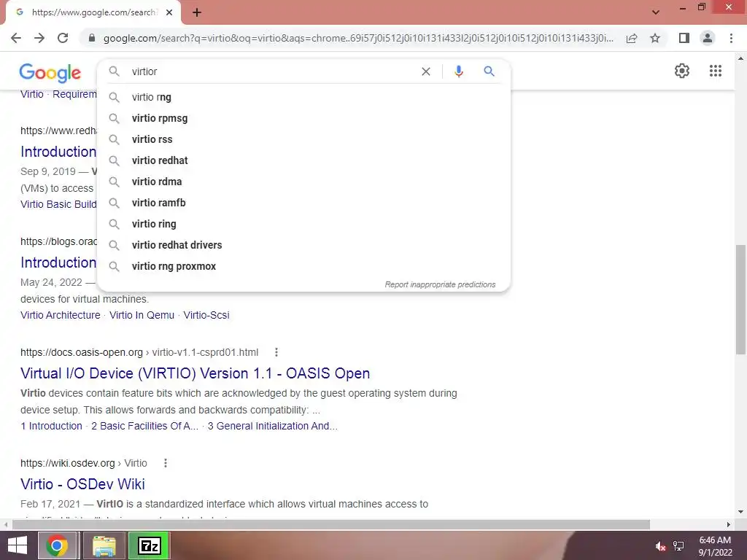Open 7-Zip from the taskbar
This screenshot has height=560, width=747.
pos(149,545)
